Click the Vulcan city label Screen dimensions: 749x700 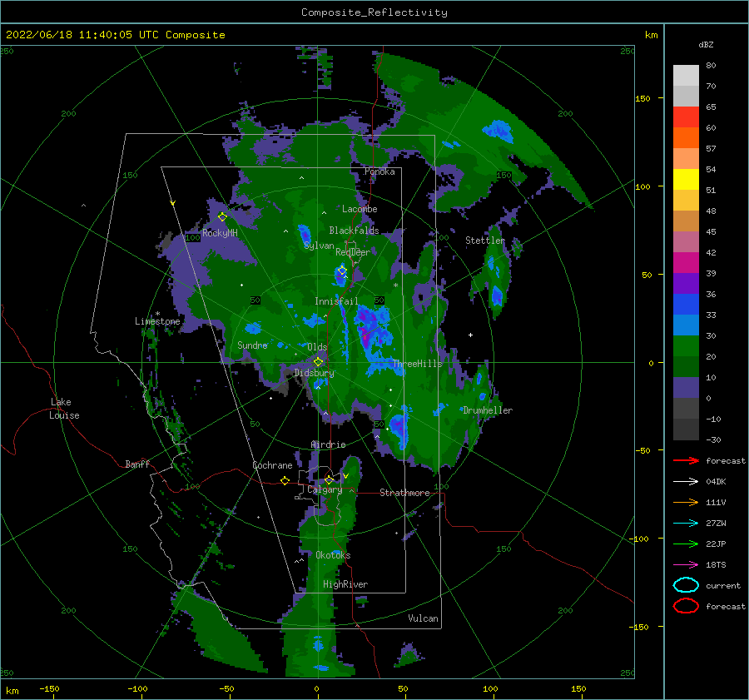click(423, 618)
